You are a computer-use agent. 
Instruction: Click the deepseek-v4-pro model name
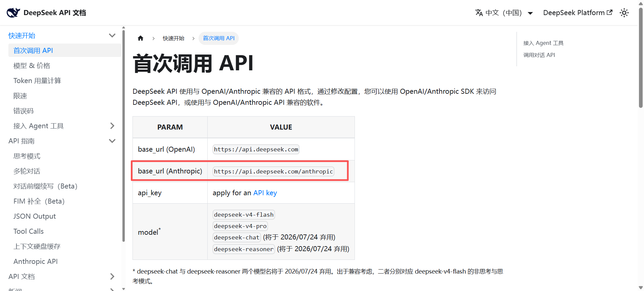(x=240, y=226)
